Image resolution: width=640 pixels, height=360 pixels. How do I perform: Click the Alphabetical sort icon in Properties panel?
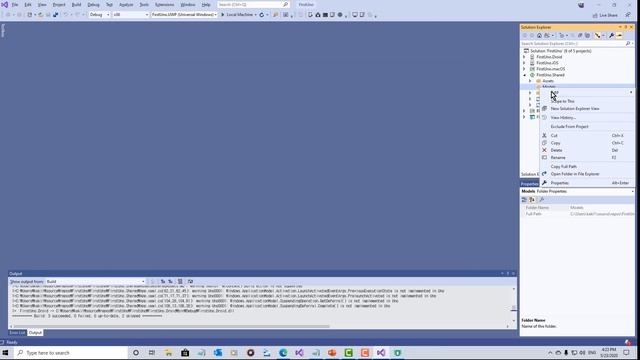tap(532, 200)
